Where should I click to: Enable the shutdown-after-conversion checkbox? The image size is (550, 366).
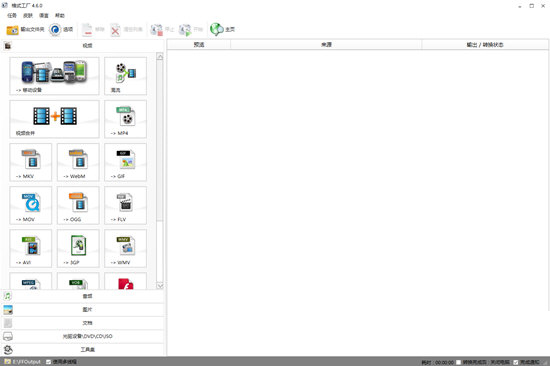coord(458,362)
